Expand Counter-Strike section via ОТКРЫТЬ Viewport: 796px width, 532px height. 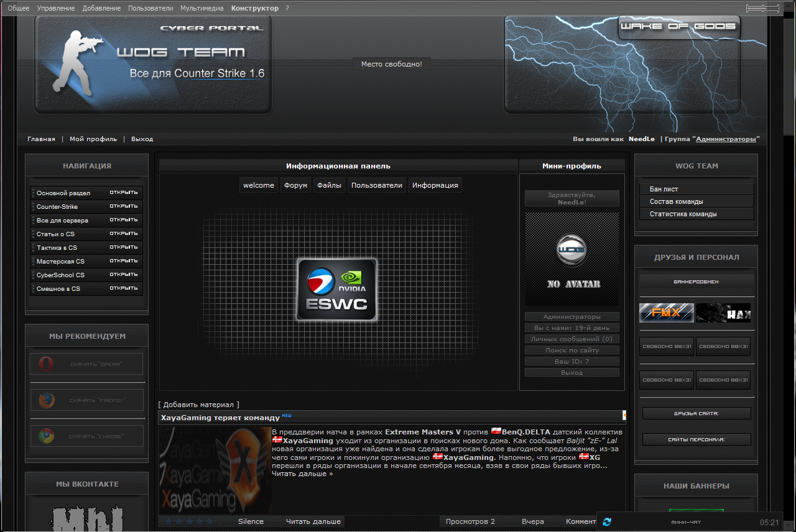point(124,206)
